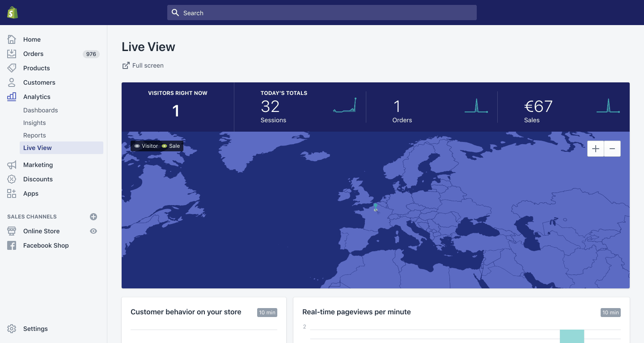The image size is (644, 343).
Task: Click the Marketing megaphone icon
Action: pyautogui.click(x=12, y=165)
